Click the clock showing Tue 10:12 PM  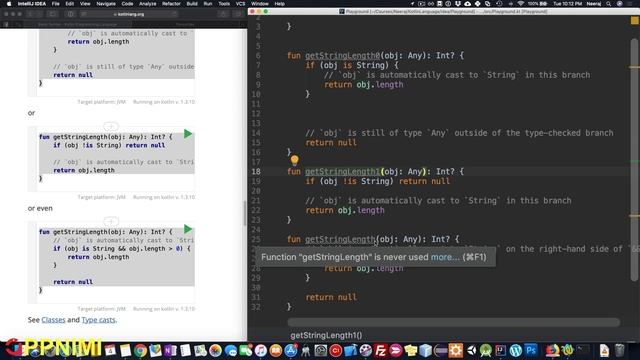[x=567, y=4]
